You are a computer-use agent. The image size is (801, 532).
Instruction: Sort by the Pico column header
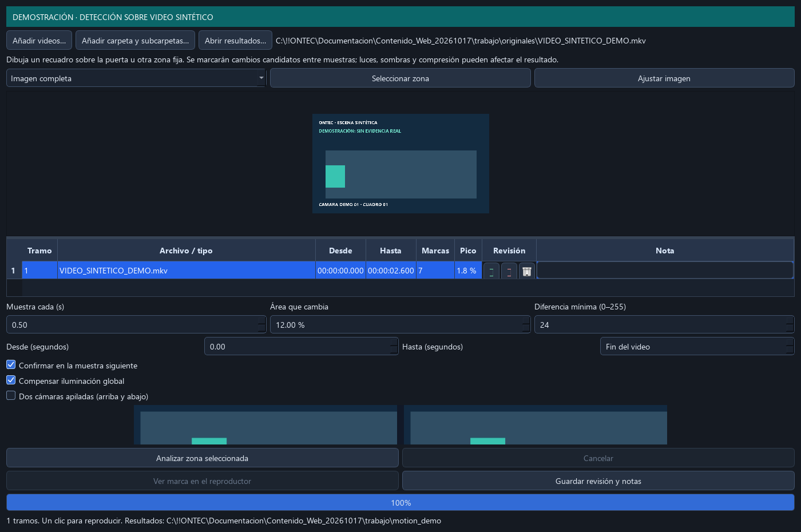tap(468, 251)
